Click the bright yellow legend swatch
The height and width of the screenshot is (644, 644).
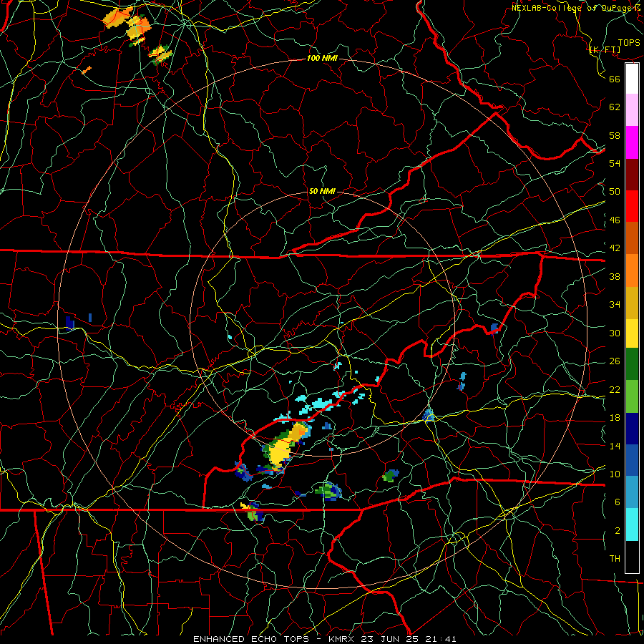[632, 333]
